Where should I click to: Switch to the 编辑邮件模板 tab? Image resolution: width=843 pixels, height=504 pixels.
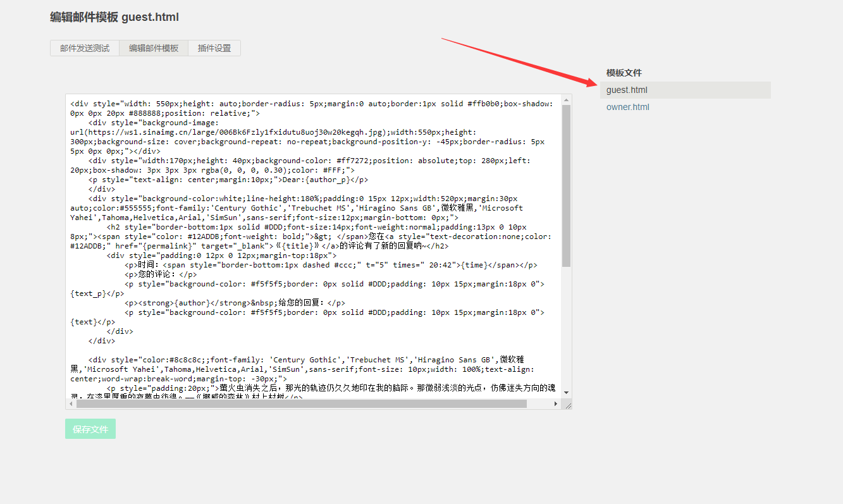click(154, 48)
